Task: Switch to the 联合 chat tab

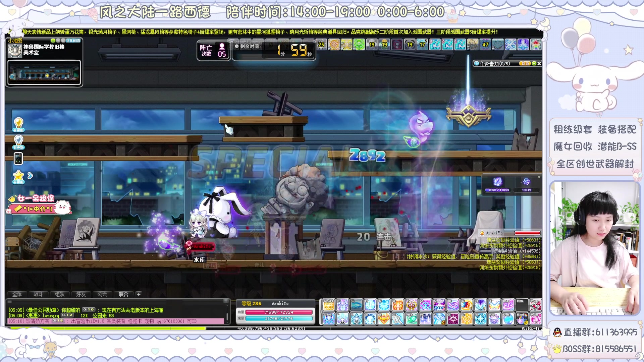Action: pyautogui.click(x=123, y=294)
